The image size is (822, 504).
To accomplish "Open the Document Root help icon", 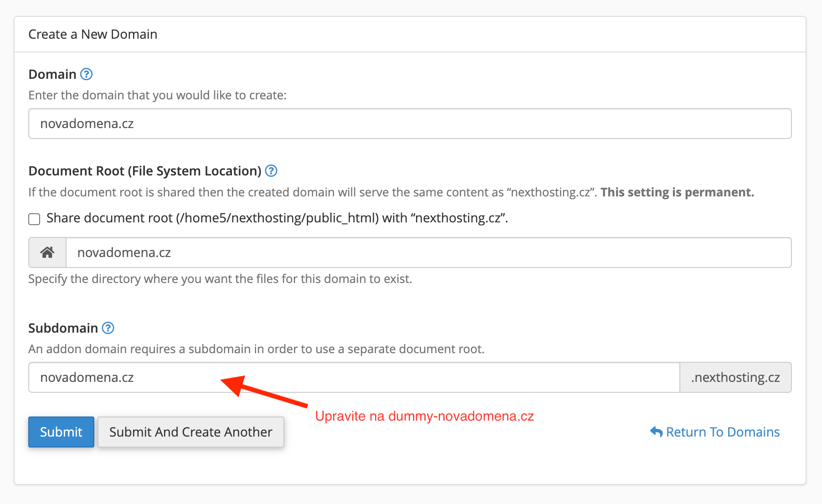I will point(271,171).
